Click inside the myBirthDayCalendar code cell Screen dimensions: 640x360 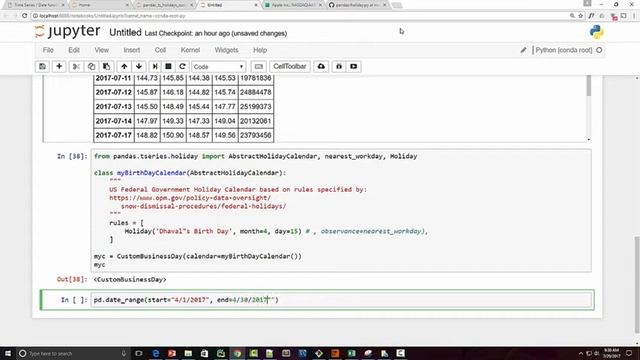[x=341, y=210]
